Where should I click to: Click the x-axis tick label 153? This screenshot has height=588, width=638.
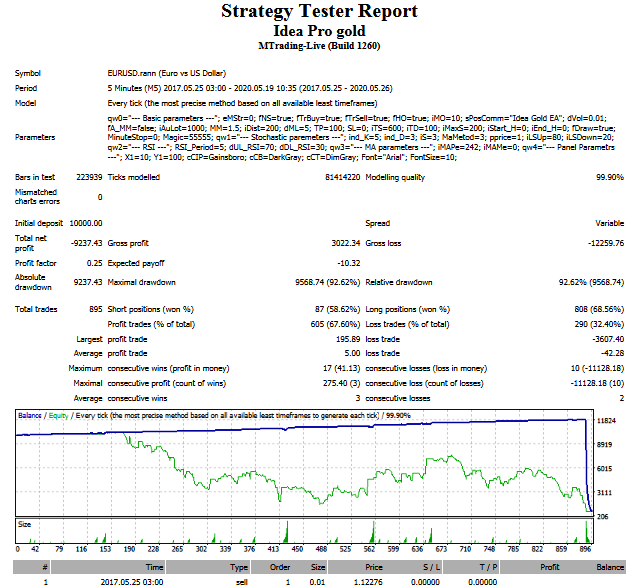pos(105,549)
